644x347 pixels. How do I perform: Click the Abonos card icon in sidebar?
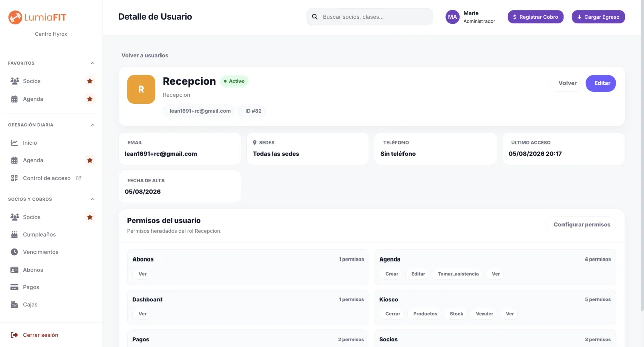coord(14,270)
